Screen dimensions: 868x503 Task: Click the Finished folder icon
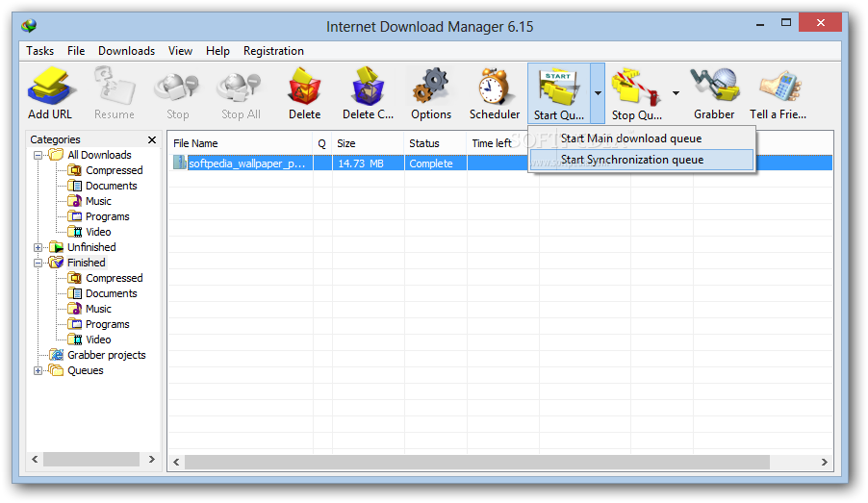(56, 263)
